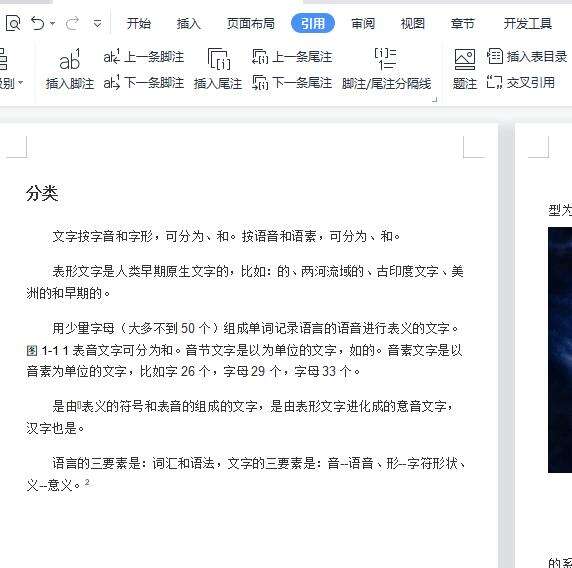The height and width of the screenshot is (568, 572).
Task: Open footnote/endnote dialog launcher corner arrow
Action: point(434,99)
